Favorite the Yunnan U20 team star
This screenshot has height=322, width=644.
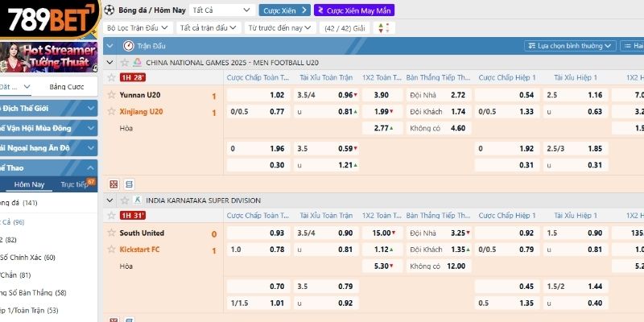[x=112, y=95]
